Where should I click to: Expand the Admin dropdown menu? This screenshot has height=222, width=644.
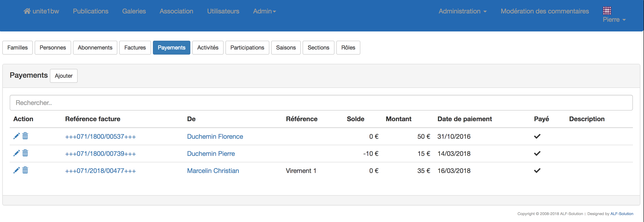click(264, 11)
